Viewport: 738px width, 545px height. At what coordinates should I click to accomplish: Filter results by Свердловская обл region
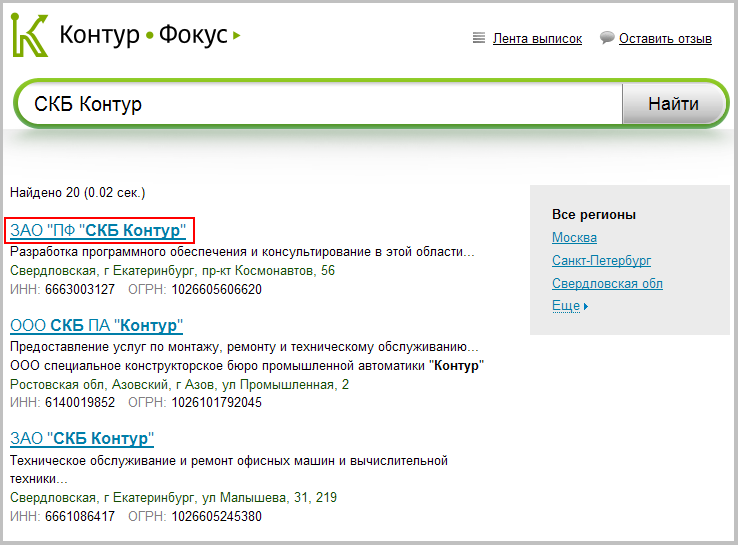click(x=607, y=284)
